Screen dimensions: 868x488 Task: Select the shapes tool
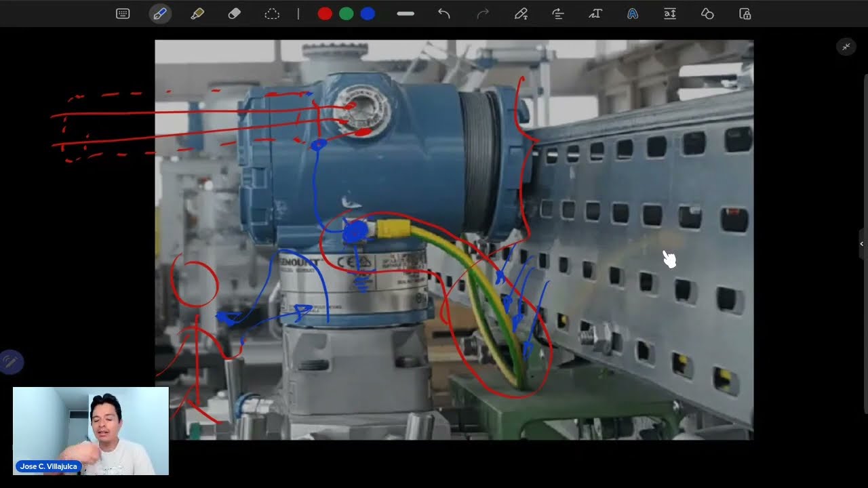(707, 14)
